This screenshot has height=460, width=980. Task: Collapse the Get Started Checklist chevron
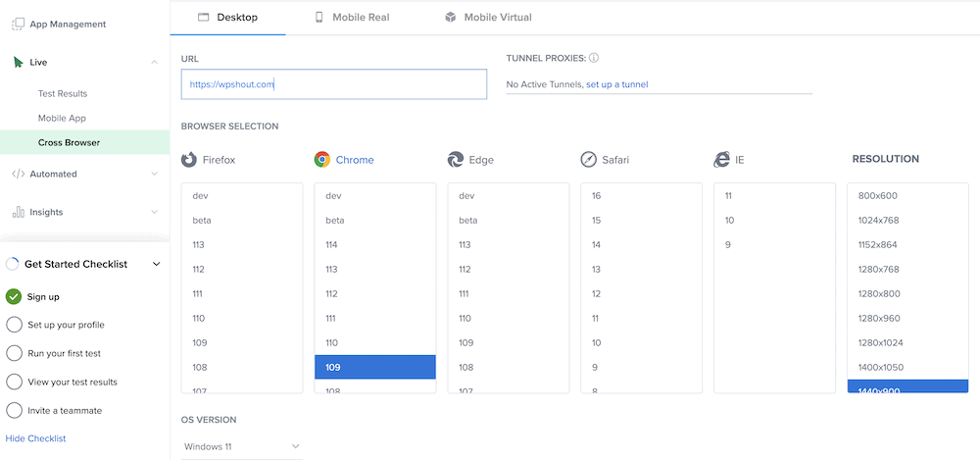156,264
